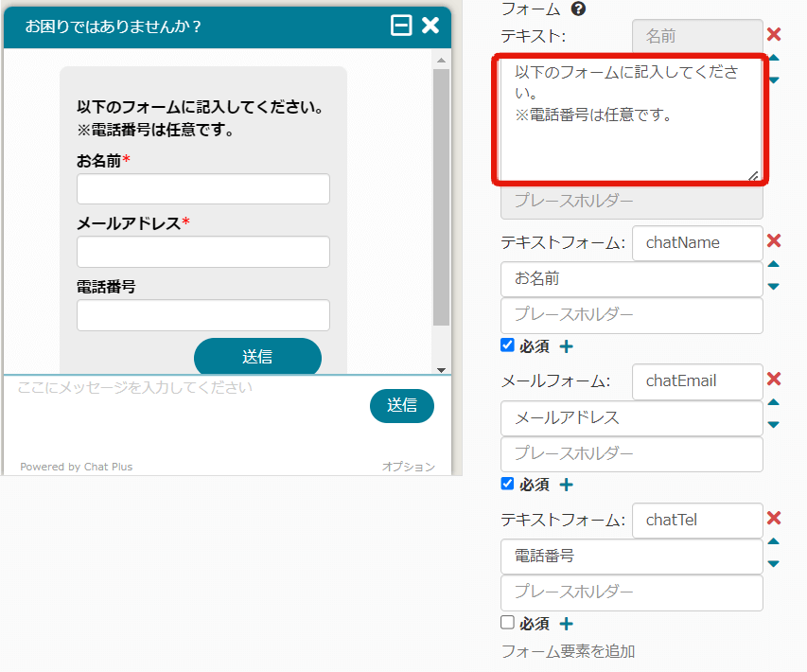Click the chat header title お困りではありませんか？
Image resolution: width=807 pixels, height=672 pixels.
(x=114, y=27)
